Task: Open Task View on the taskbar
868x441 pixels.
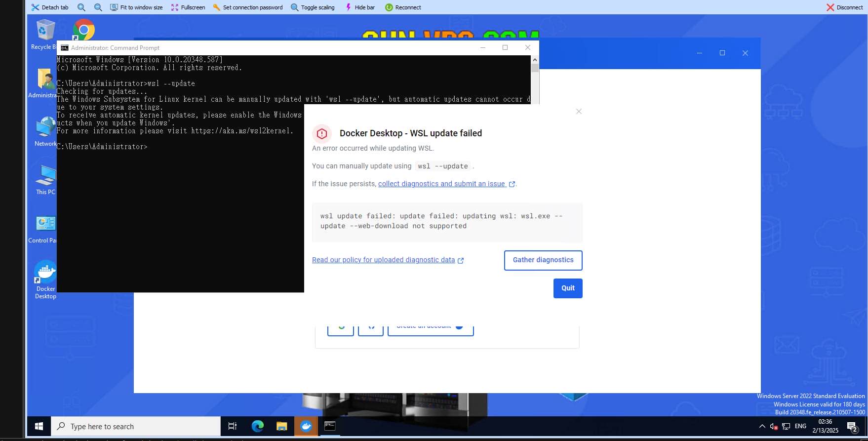Action: point(233,426)
